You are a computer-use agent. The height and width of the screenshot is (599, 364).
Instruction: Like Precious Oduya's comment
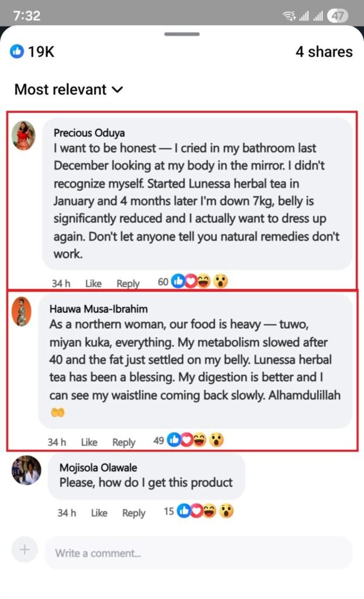pyautogui.click(x=93, y=284)
